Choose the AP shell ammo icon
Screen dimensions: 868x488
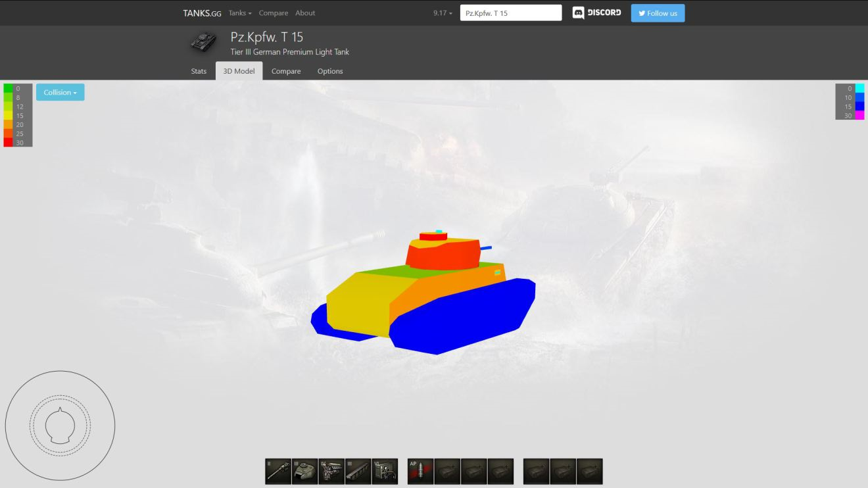420,472
